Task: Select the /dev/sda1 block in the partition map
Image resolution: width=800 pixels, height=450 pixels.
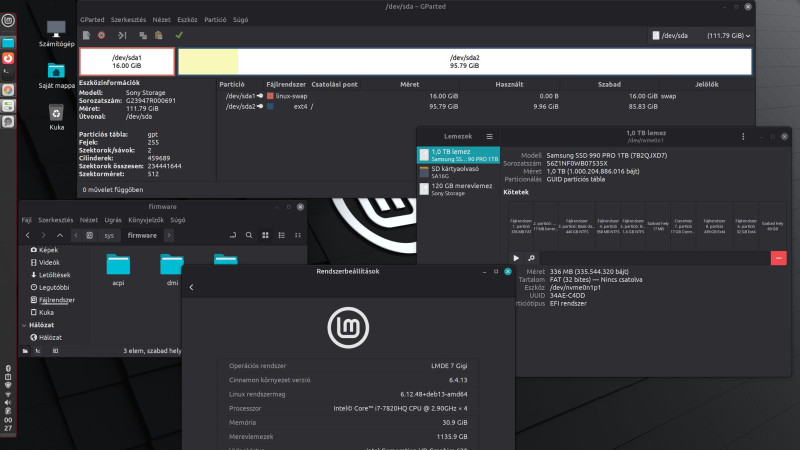Action: coord(127,62)
